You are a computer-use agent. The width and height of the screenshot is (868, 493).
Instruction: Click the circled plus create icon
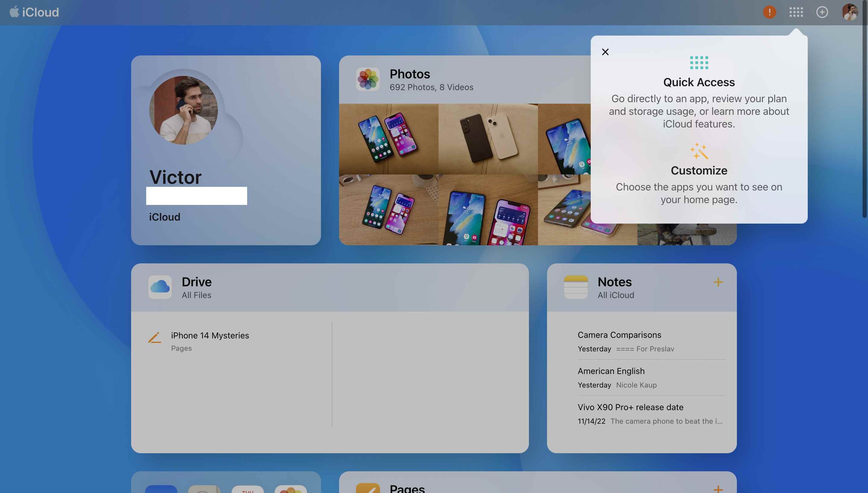822,12
